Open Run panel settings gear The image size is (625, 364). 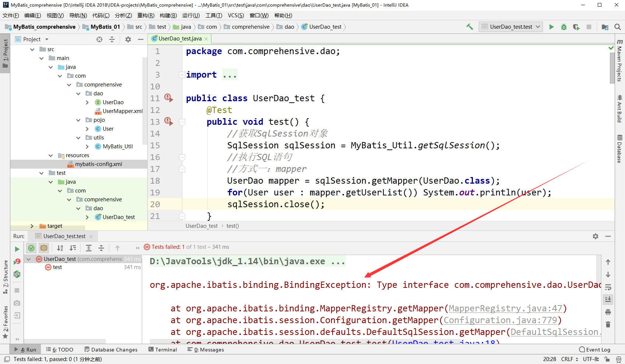[596, 236]
